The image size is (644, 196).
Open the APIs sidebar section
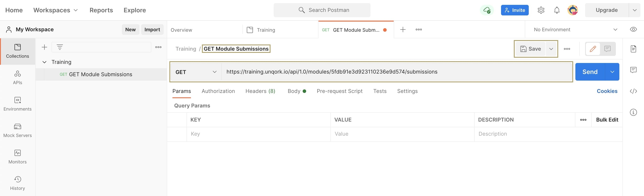[x=18, y=78]
